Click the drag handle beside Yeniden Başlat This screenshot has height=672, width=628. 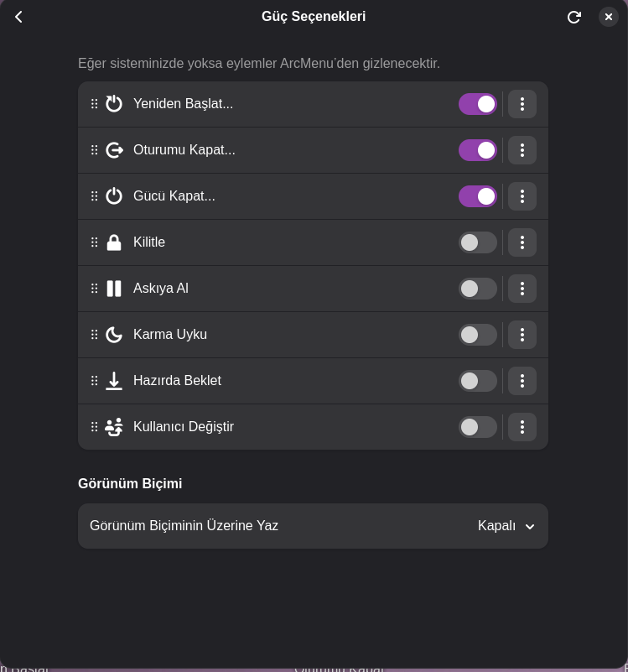pyautogui.click(x=95, y=104)
